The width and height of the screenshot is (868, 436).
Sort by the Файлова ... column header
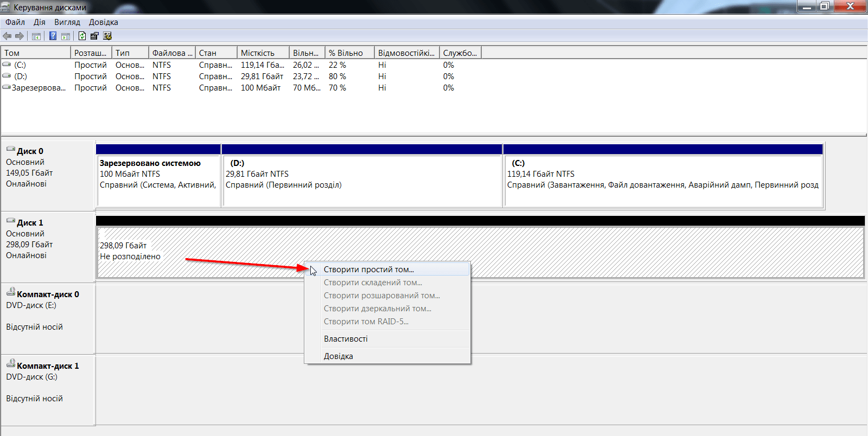172,53
